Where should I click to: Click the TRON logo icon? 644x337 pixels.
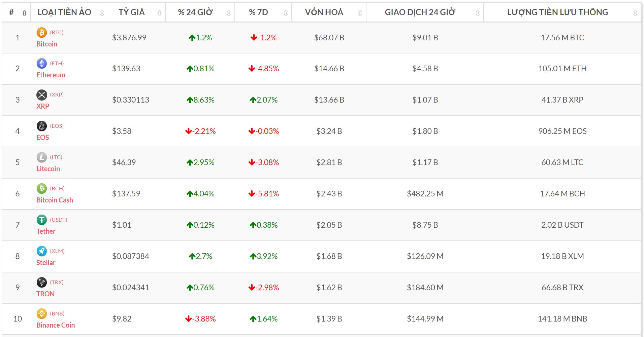(x=42, y=283)
